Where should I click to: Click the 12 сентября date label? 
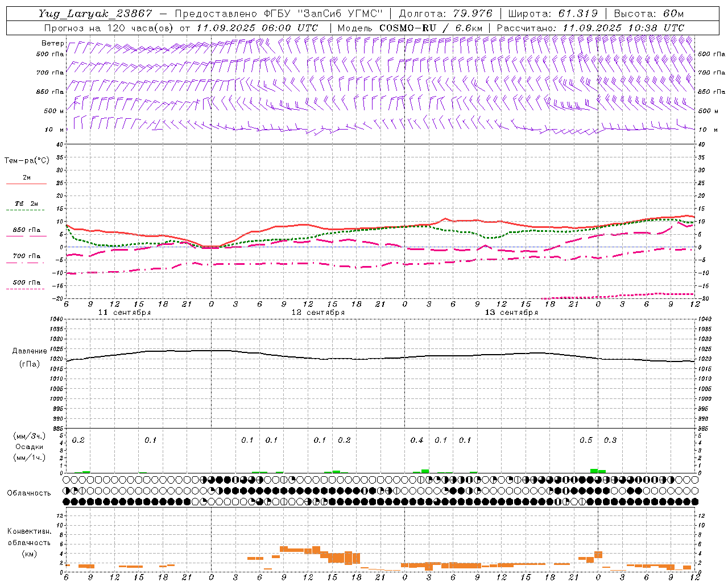(318, 313)
